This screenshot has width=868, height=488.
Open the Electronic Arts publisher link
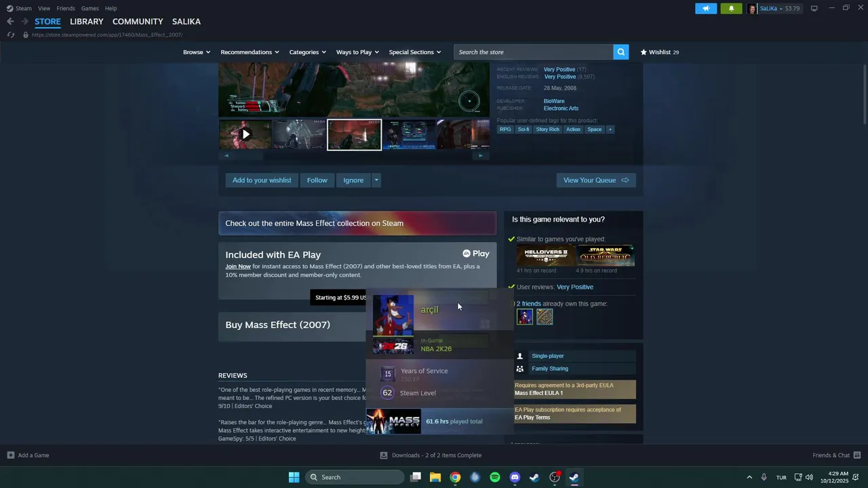561,108
